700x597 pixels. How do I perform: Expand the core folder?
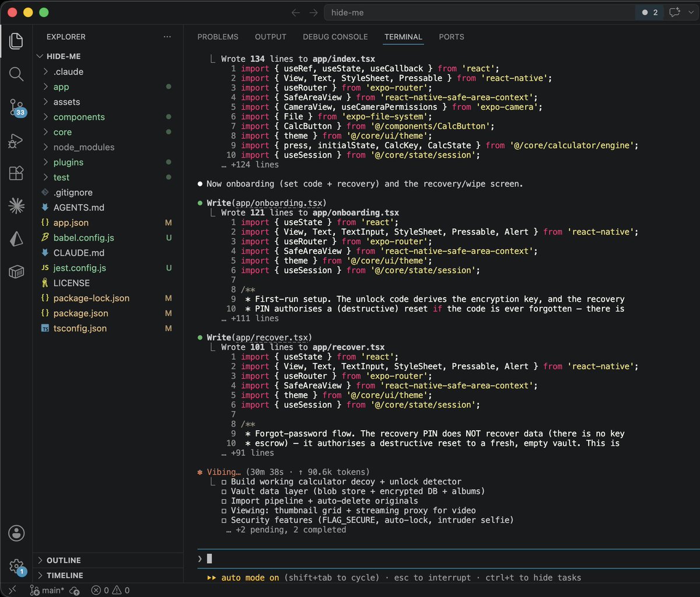point(108,132)
